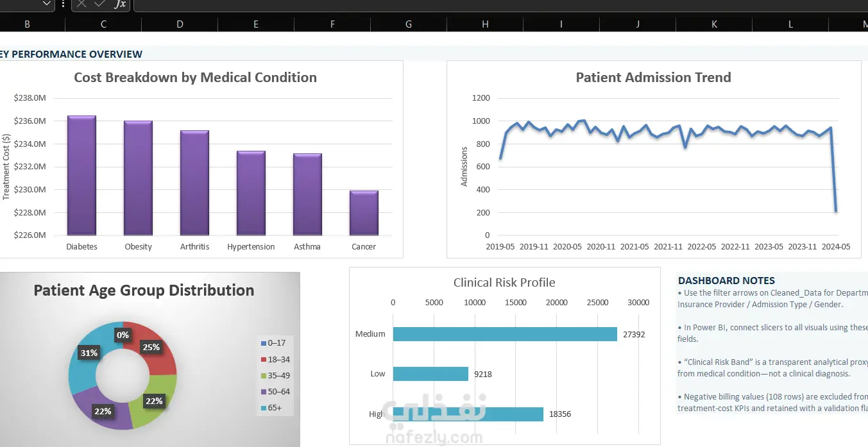Select column H header
The image size is (868, 447).
pos(485,24)
